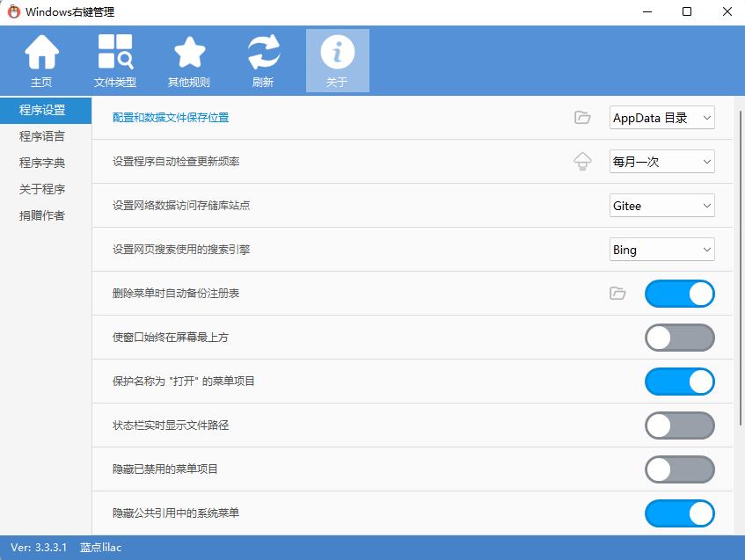Click the app logo in title bar
The height and width of the screenshot is (560, 745).
pos(14,12)
